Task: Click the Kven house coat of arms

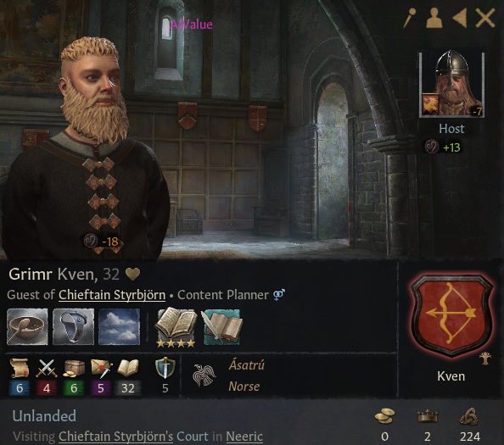Action: pos(451,315)
